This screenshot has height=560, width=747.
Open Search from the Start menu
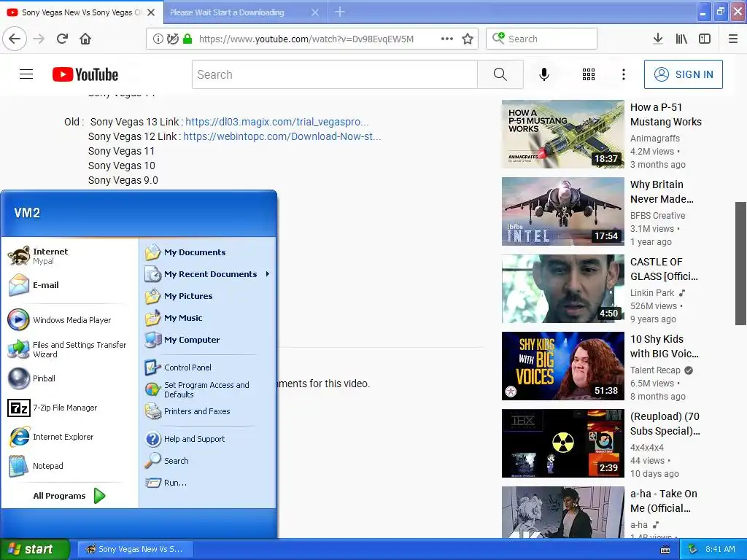(x=208, y=461)
